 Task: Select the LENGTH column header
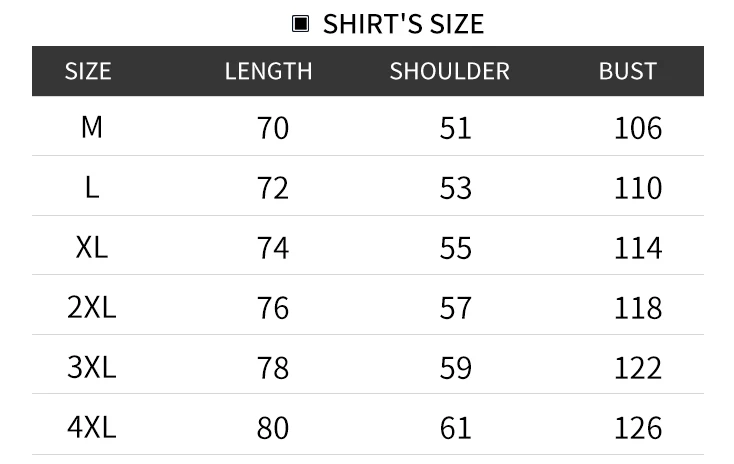(268, 71)
